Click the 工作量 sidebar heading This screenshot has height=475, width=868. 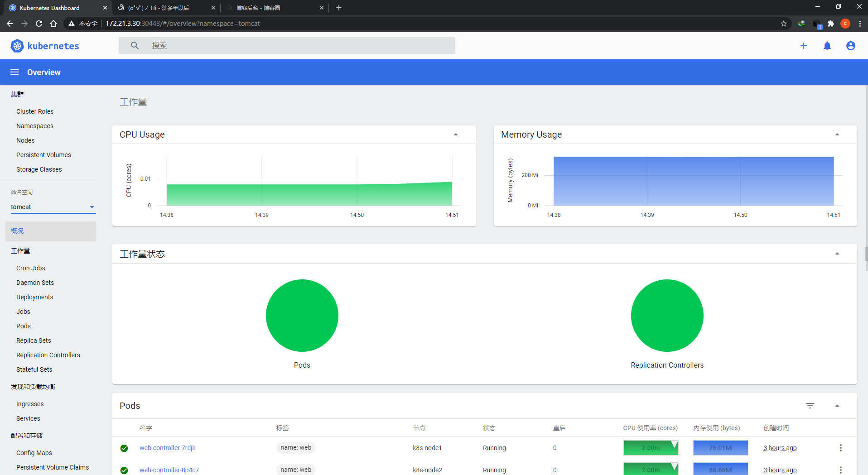click(x=20, y=251)
